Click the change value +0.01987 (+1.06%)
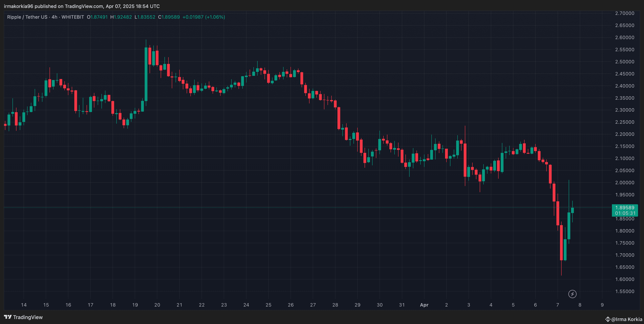644x324 pixels. tap(204, 17)
